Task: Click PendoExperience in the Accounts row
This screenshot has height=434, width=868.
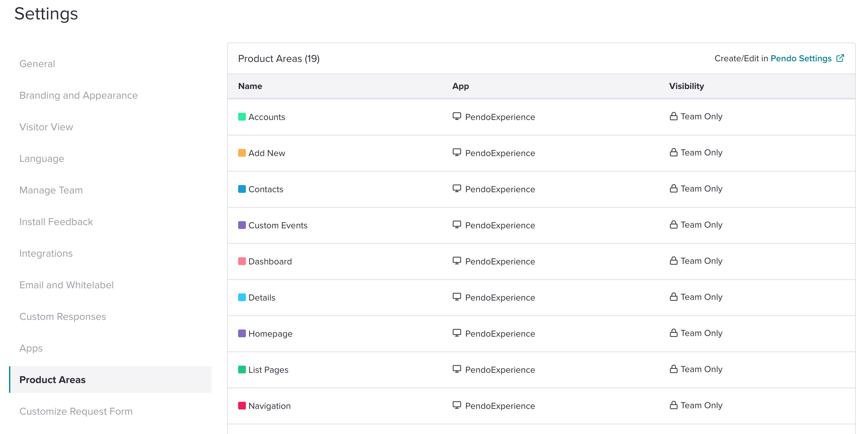Action: coord(500,117)
